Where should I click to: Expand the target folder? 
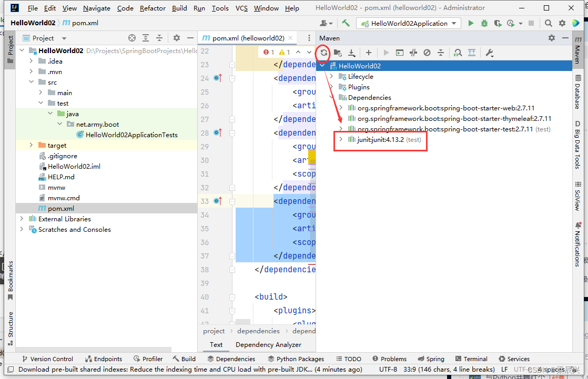32,145
